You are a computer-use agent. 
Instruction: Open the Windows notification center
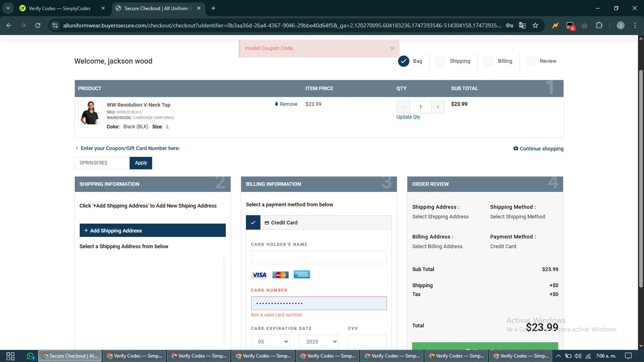pos(628,356)
